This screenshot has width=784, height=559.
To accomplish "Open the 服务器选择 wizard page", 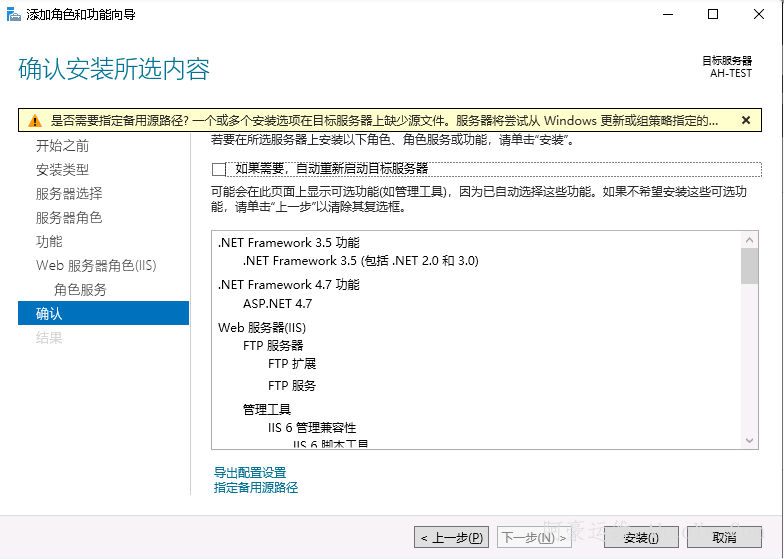I will coord(69,194).
